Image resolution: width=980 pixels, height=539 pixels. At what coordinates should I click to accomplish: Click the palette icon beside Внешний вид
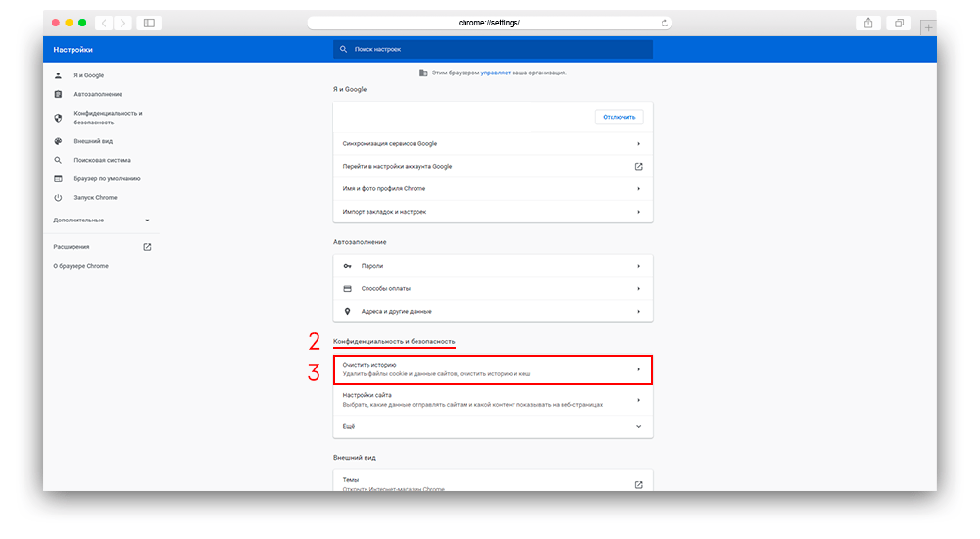(58, 141)
